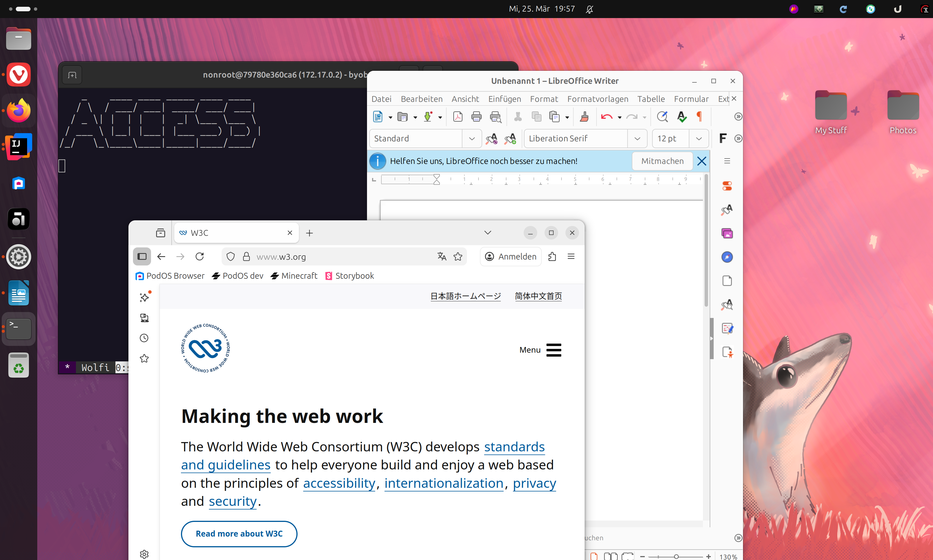This screenshot has width=933, height=560.
Task: Click the Print icon in Writer toolbar
Action: pos(477,117)
